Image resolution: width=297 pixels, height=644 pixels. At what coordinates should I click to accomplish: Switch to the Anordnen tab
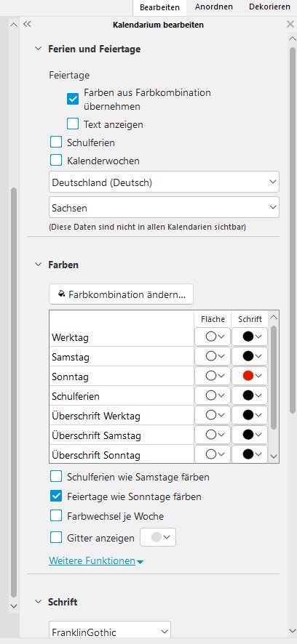click(x=214, y=7)
